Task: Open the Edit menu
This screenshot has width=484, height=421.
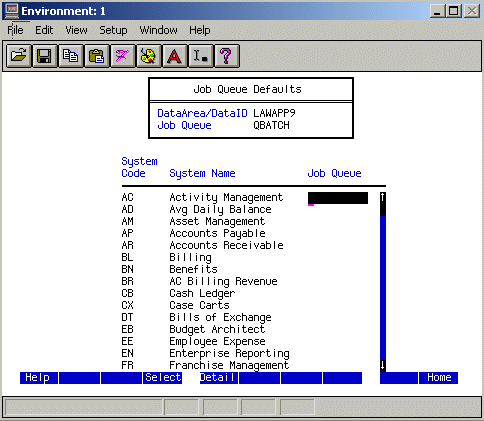Action: [x=44, y=30]
